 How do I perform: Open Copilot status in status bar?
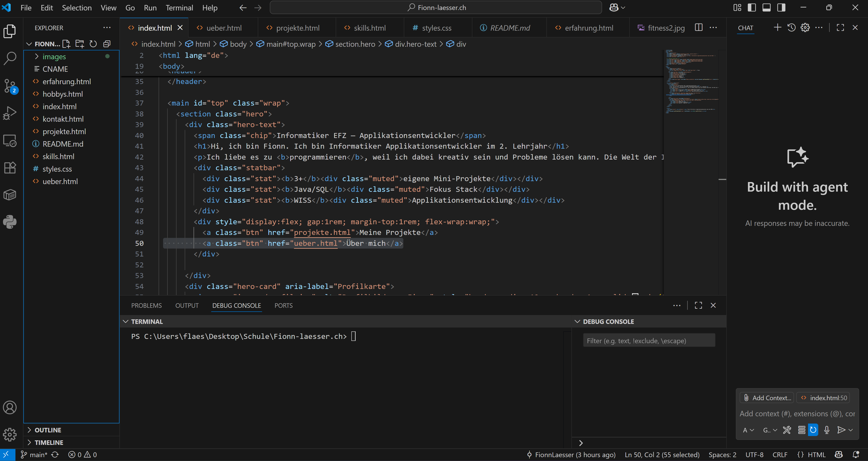(x=839, y=455)
